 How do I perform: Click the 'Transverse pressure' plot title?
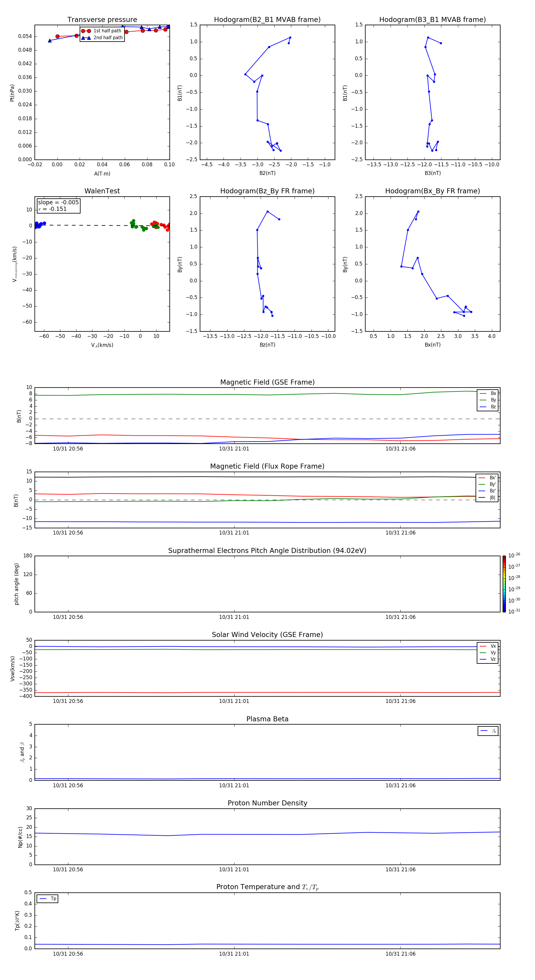pyautogui.click(x=102, y=20)
